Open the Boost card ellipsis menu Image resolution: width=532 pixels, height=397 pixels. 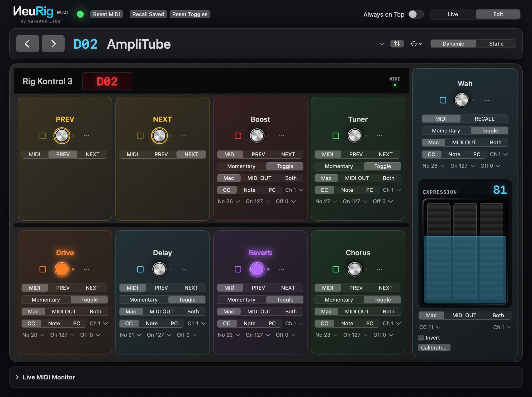(282, 136)
